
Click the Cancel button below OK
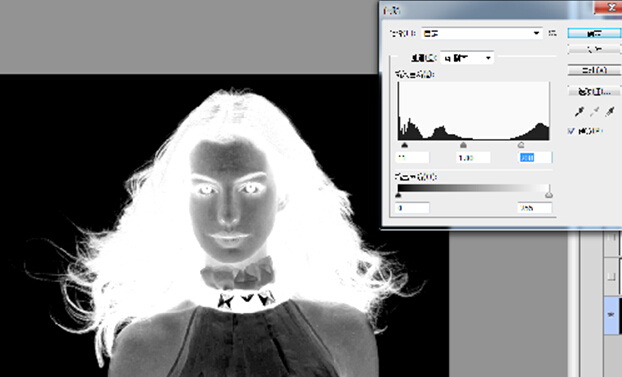coord(594,49)
